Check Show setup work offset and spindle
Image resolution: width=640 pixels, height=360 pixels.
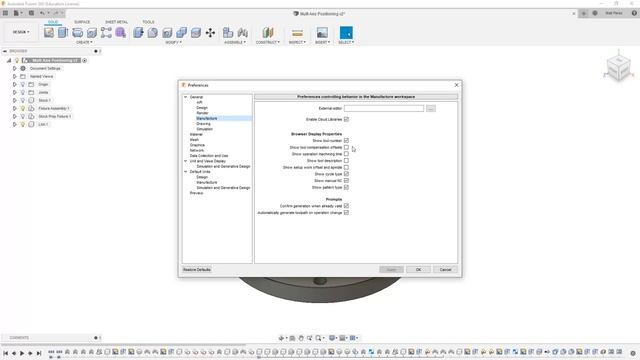point(346,167)
